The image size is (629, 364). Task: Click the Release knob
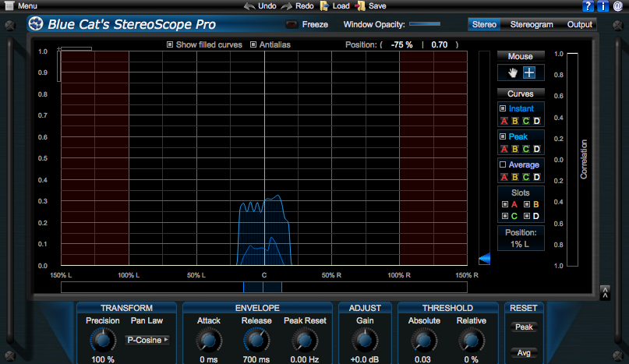click(256, 341)
